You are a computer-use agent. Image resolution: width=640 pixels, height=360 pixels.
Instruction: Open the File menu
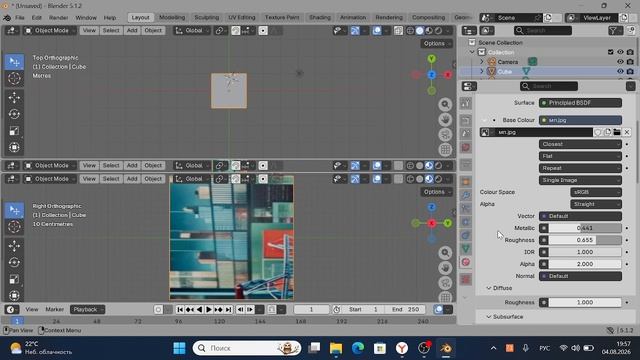(20, 18)
